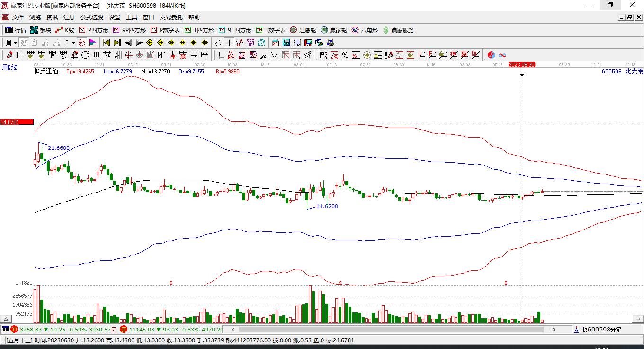
Task: Toggle the crosshair cursor tool
Action: (229, 43)
